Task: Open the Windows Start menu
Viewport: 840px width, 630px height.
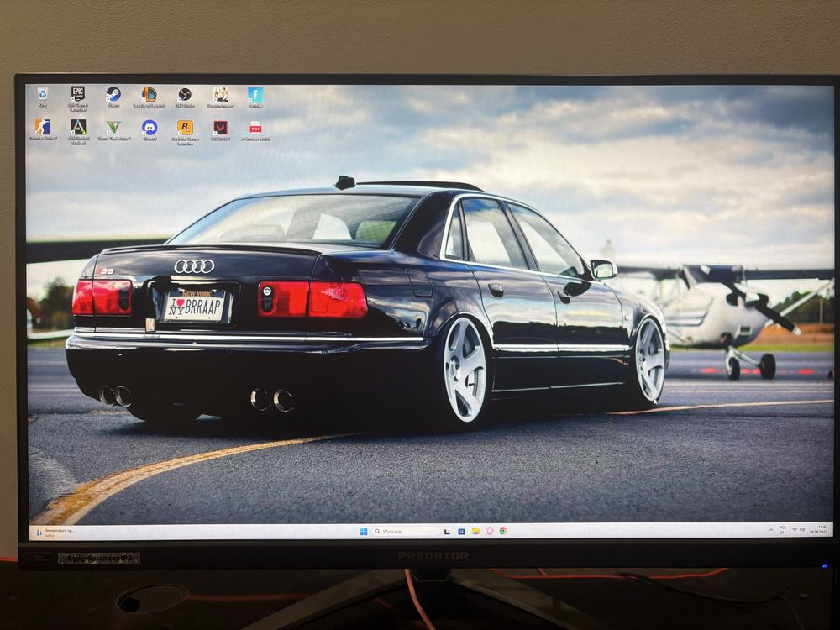Action: (x=364, y=531)
